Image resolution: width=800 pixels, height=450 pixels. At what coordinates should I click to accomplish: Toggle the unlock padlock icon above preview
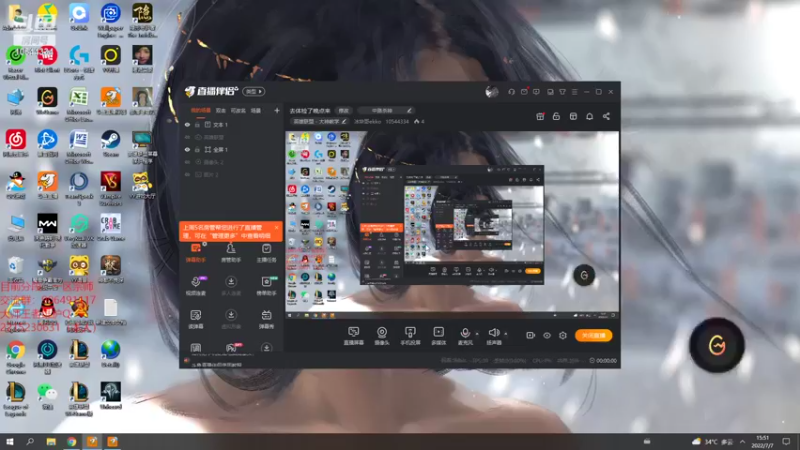coord(556,116)
